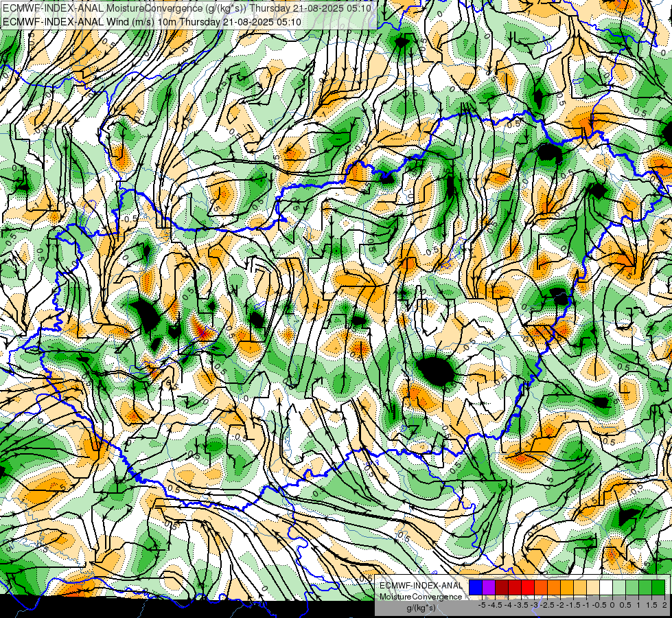Click the legend scale value -2.5
672x618 pixels.
pyautogui.click(x=547, y=605)
